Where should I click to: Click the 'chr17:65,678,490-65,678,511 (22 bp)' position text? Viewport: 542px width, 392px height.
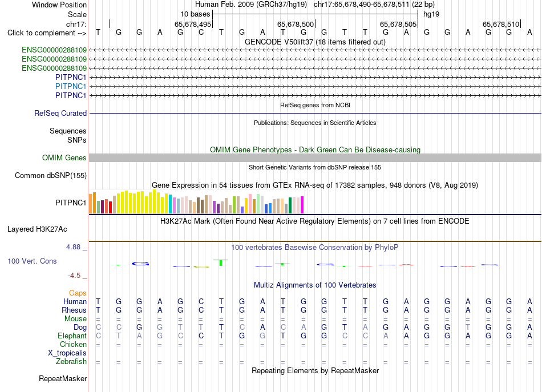374,5
